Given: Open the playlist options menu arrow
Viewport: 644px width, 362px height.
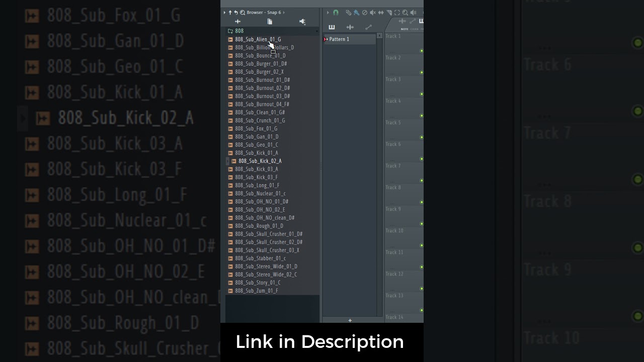Looking at the screenshot, I should click(x=328, y=13).
